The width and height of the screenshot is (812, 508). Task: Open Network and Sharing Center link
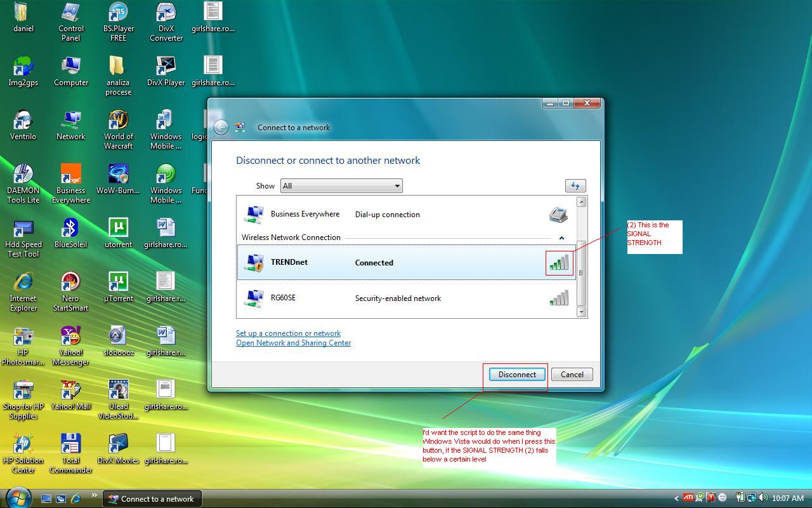(x=293, y=343)
